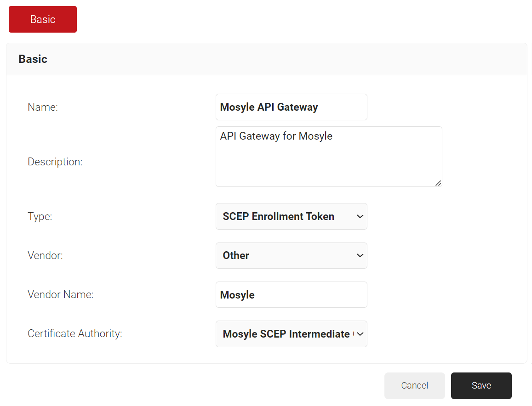Click the chevron arrow on Vendor dropdown
The height and width of the screenshot is (406, 532).
coord(360,255)
